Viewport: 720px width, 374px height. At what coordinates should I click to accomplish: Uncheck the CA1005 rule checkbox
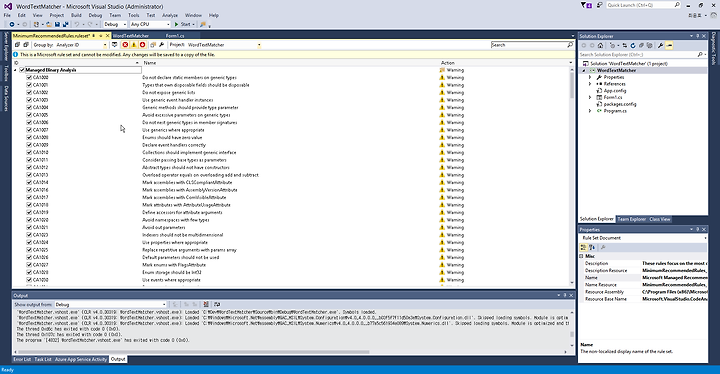pyautogui.click(x=29, y=115)
